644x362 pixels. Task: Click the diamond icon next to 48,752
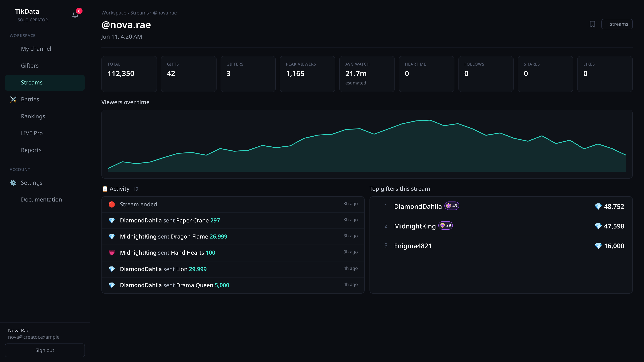coord(598,206)
